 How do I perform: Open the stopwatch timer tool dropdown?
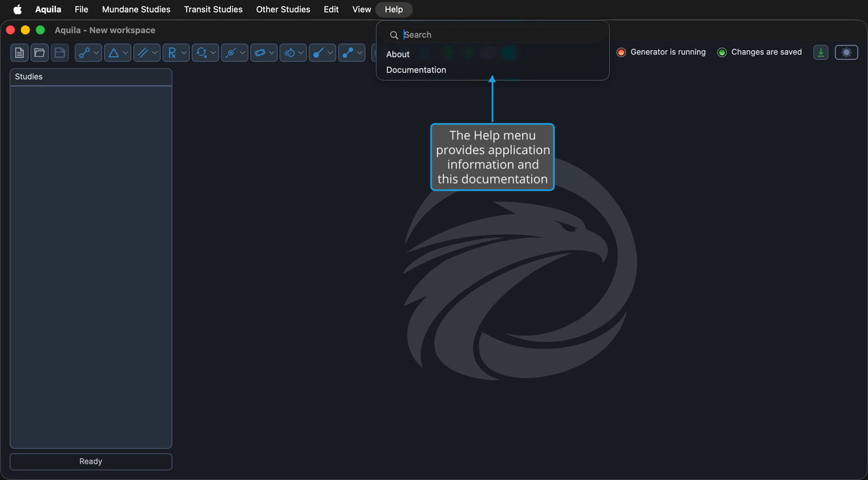[293, 53]
